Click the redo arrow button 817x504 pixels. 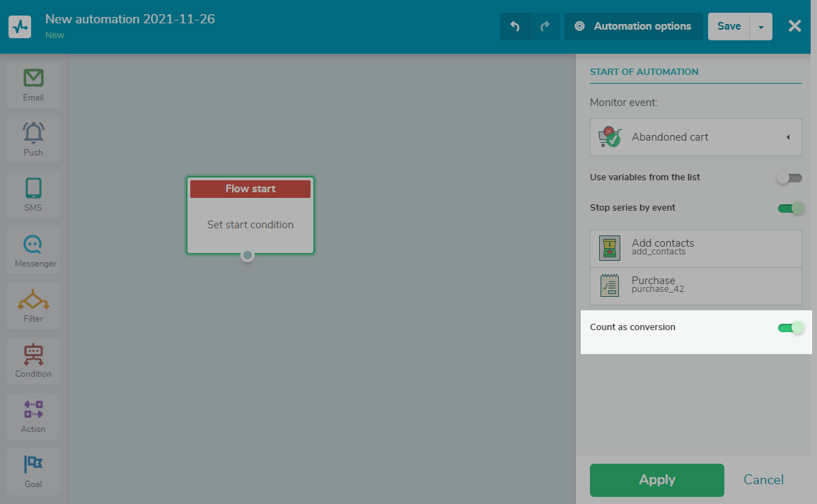pyautogui.click(x=545, y=26)
